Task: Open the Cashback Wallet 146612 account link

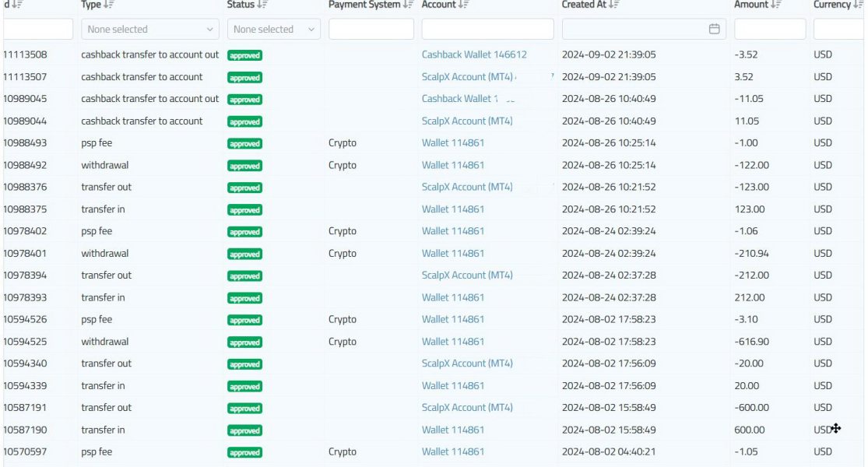Action: point(474,55)
